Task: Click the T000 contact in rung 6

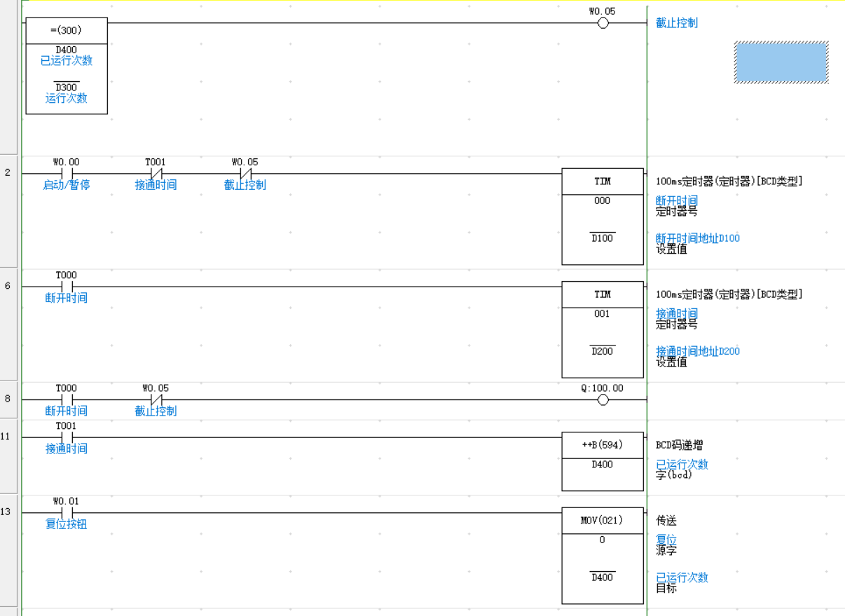Action: pos(67,287)
